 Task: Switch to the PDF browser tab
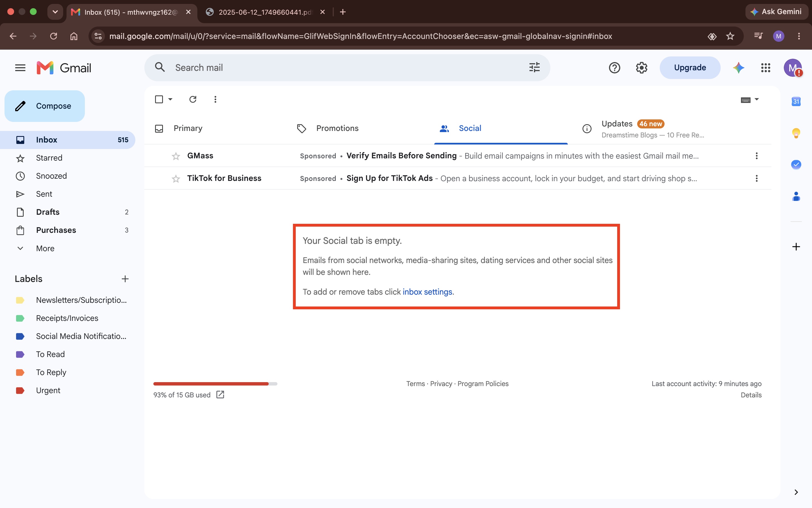pos(265,12)
